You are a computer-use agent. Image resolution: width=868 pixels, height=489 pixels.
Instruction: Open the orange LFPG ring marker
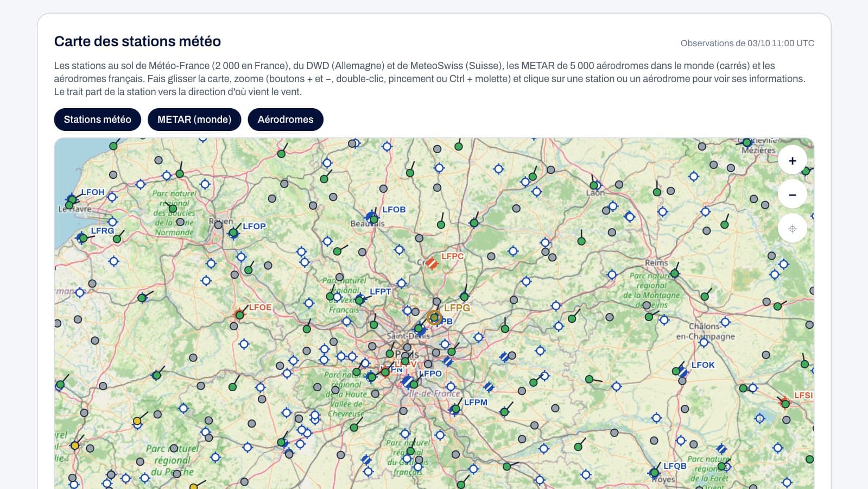(x=434, y=317)
